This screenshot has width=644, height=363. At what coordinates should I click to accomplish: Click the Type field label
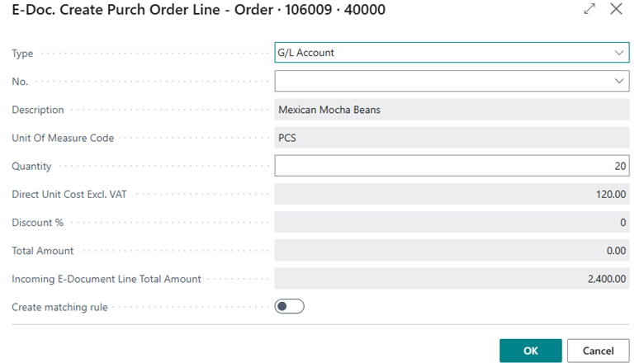(22, 54)
